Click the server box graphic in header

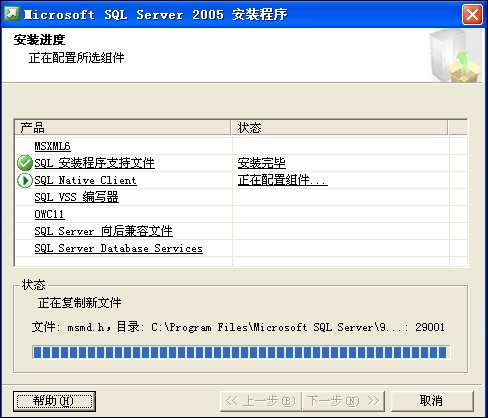pyautogui.click(x=455, y=56)
